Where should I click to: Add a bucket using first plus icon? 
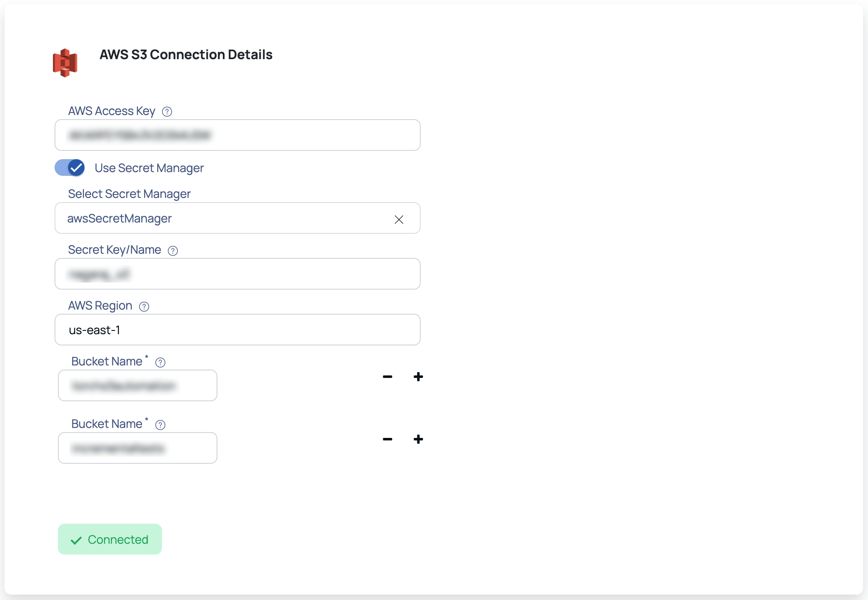pyautogui.click(x=418, y=377)
